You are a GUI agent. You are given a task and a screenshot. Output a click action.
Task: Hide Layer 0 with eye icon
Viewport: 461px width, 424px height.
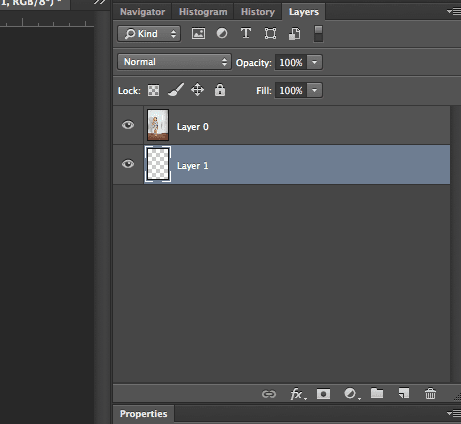click(128, 125)
